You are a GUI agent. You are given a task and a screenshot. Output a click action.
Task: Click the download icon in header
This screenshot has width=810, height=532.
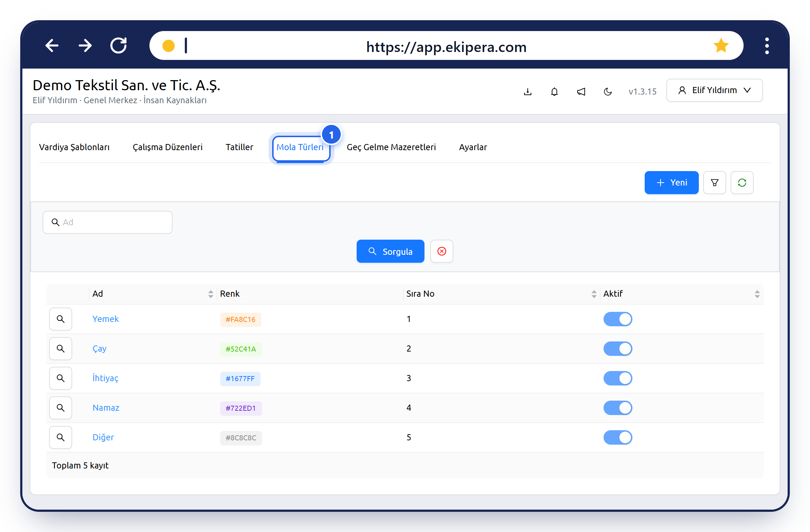[x=527, y=92]
